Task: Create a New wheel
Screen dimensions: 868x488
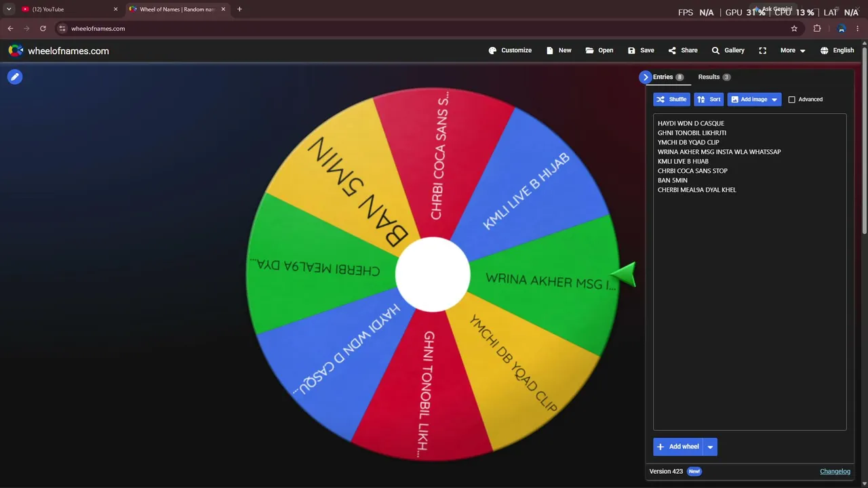Action: pyautogui.click(x=559, y=50)
